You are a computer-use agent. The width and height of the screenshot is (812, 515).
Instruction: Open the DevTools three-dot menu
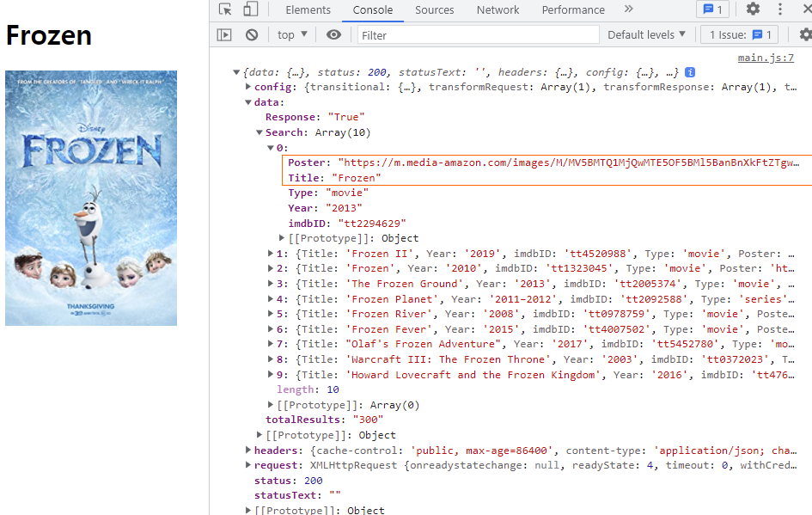[780, 9]
